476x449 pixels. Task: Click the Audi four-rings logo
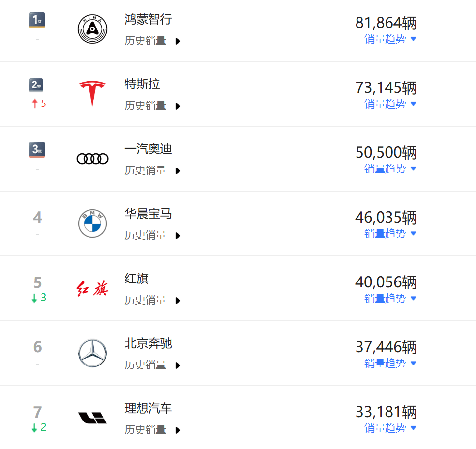pos(92,158)
